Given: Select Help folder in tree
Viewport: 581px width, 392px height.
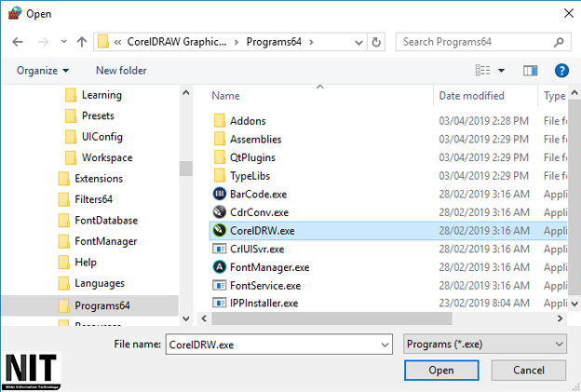Looking at the screenshot, I should pos(77,262).
